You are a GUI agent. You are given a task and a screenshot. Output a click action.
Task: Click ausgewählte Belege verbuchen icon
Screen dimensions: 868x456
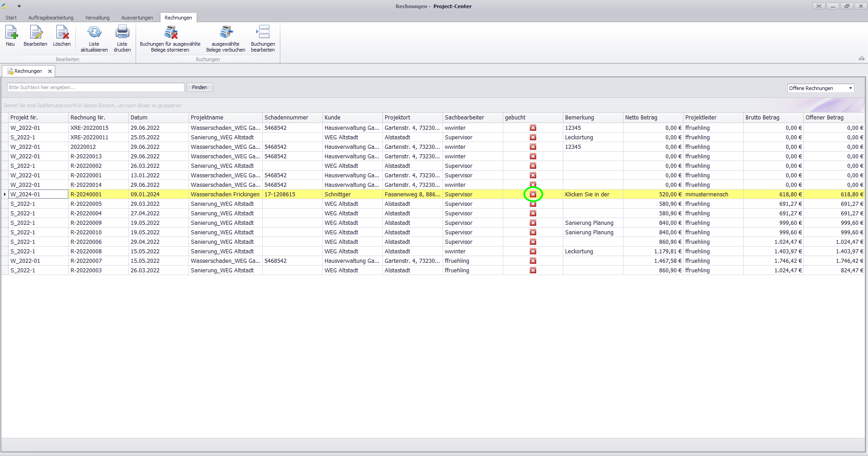tap(226, 33)
